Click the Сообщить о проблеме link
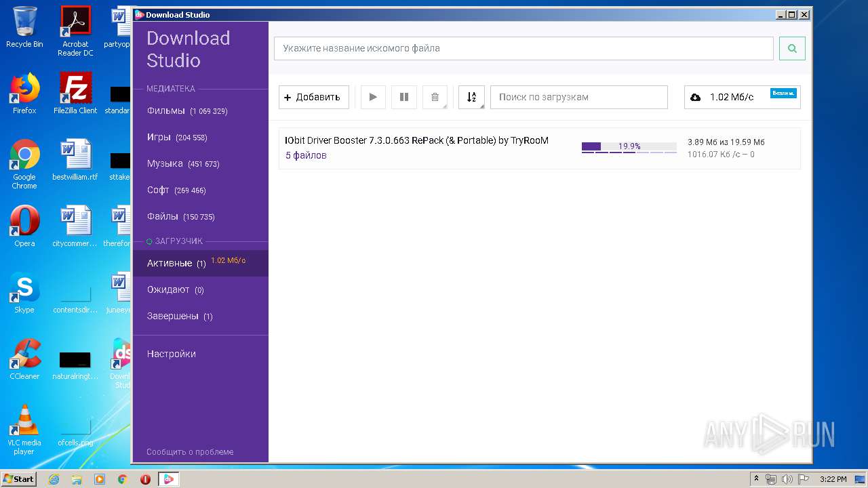 [190, 451]
